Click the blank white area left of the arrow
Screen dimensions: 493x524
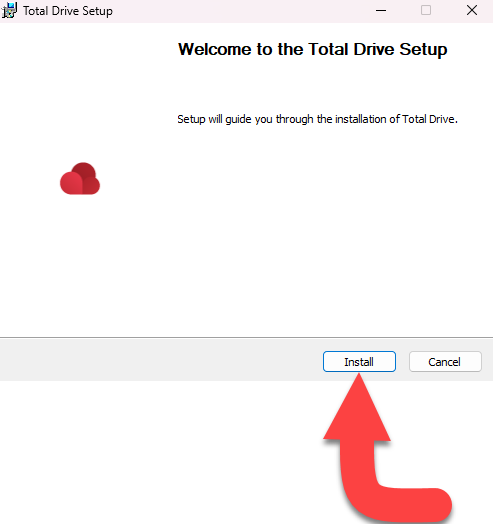coord(160,451)
